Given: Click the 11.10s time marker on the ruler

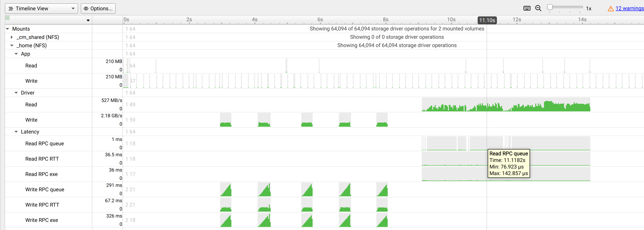Looking at the screenshot, I should coord(487,20).
